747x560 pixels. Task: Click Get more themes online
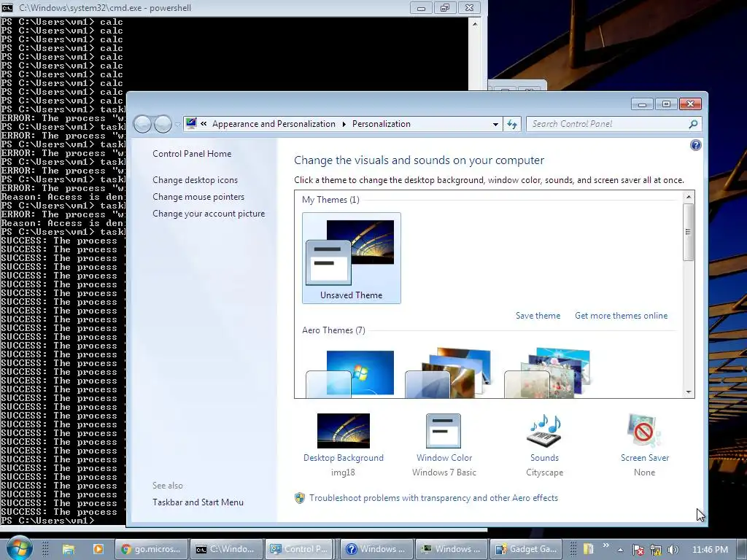coord(622,315)
